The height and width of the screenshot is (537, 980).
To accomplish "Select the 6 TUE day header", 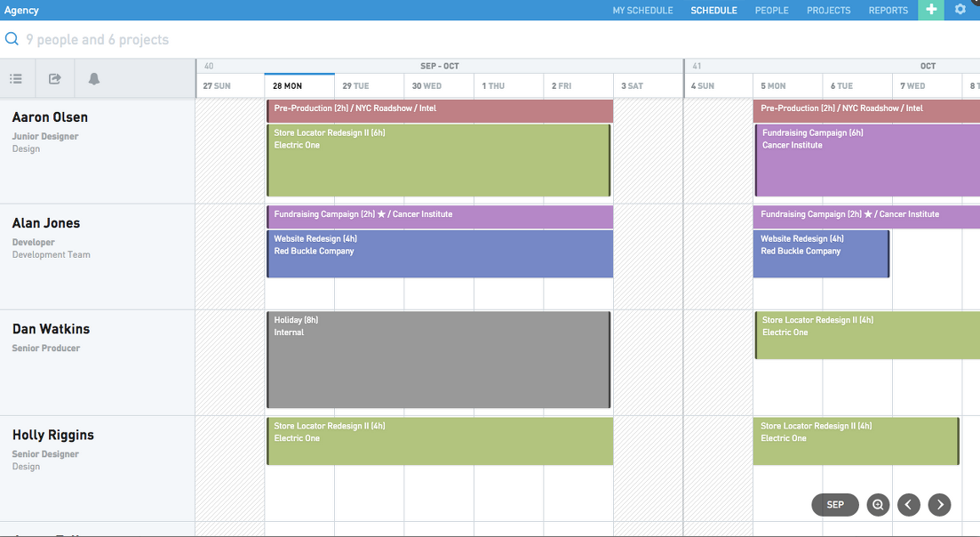I will coord(857,85).
